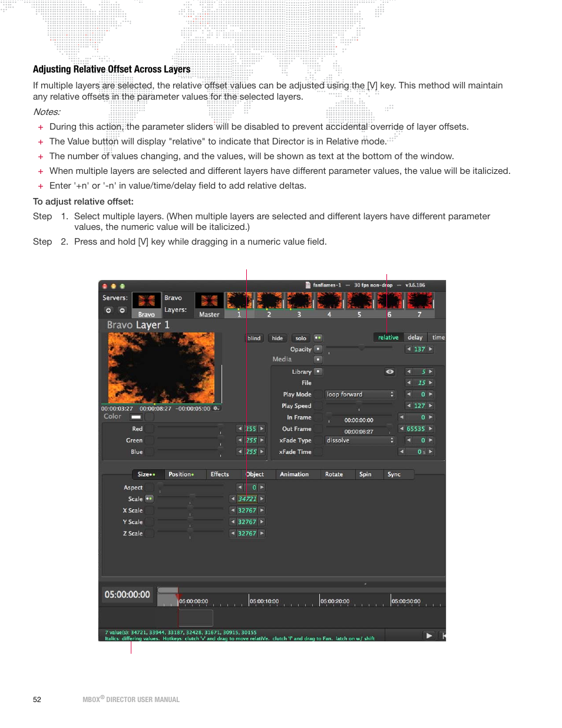Decrease Opacity value with left arrow
The height and width of the screenshot is (728, 562).
pos(409,349)
